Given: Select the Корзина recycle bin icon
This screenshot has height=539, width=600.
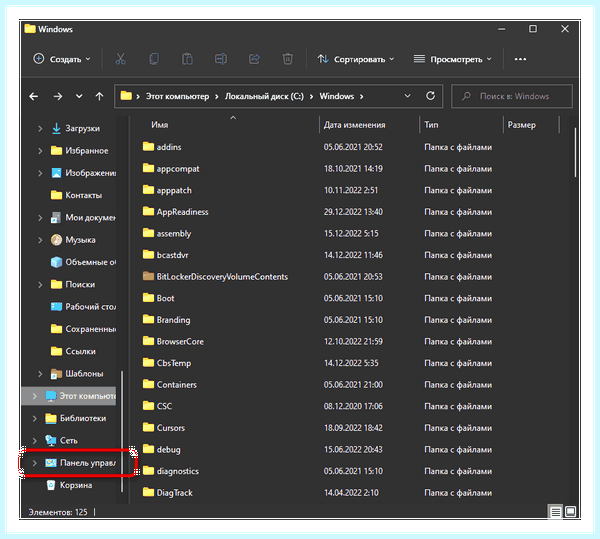Looking at the screenshot, I should point(51,485).
